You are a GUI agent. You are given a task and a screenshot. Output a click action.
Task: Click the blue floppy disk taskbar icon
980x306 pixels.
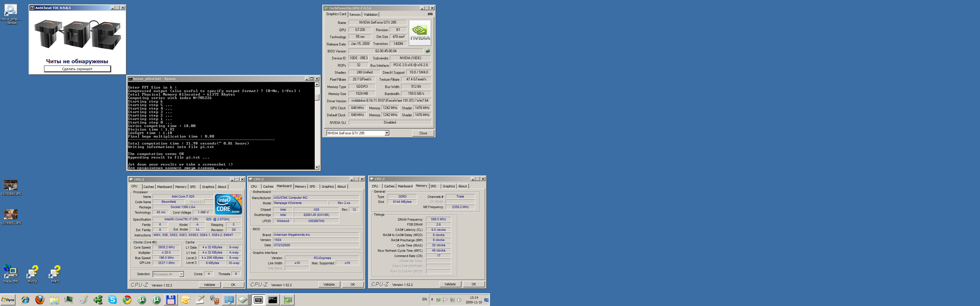171,300
